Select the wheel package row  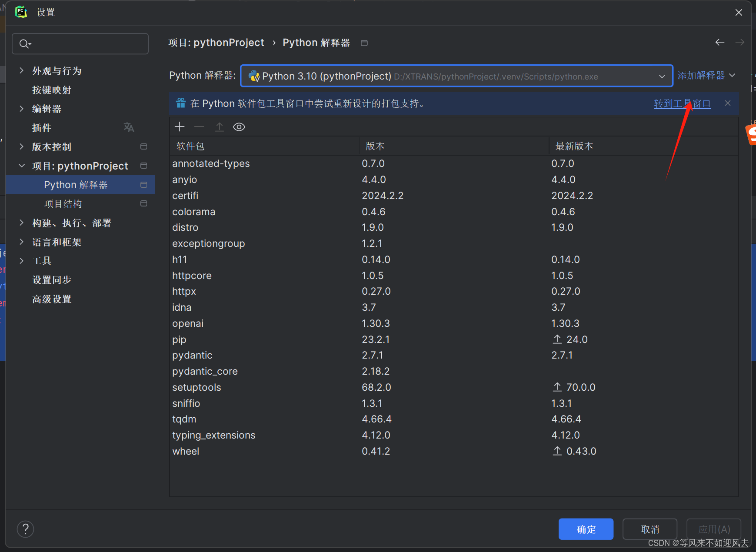pos(454,451)
